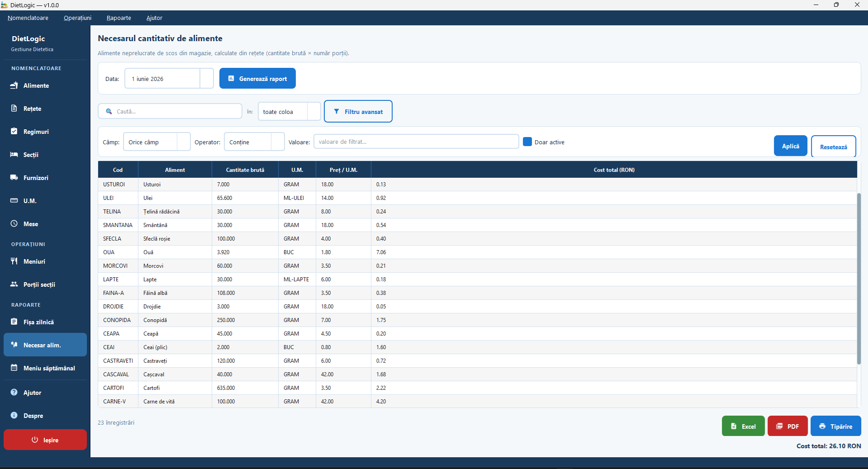This screenshot has height=469, width=868.
Task: Click Resetează to clear filters
Action: click(x=833, y=147)
